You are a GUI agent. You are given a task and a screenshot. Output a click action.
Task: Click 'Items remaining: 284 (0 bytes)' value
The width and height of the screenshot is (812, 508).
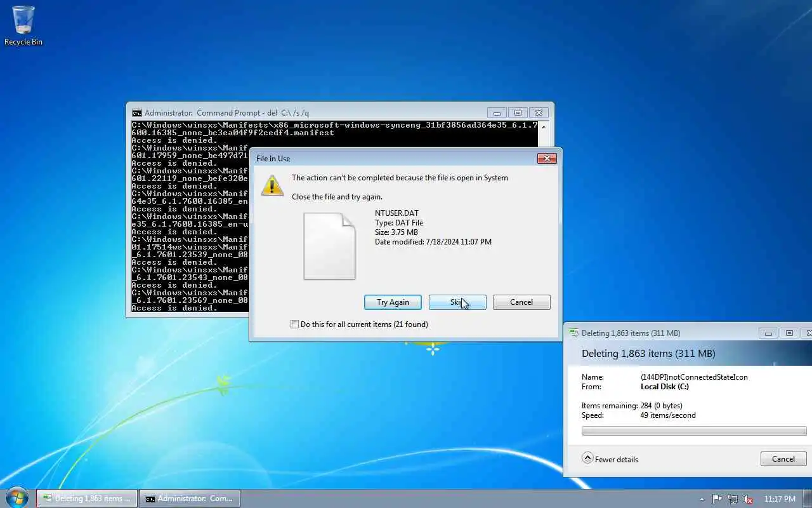(x=661, y=406)
